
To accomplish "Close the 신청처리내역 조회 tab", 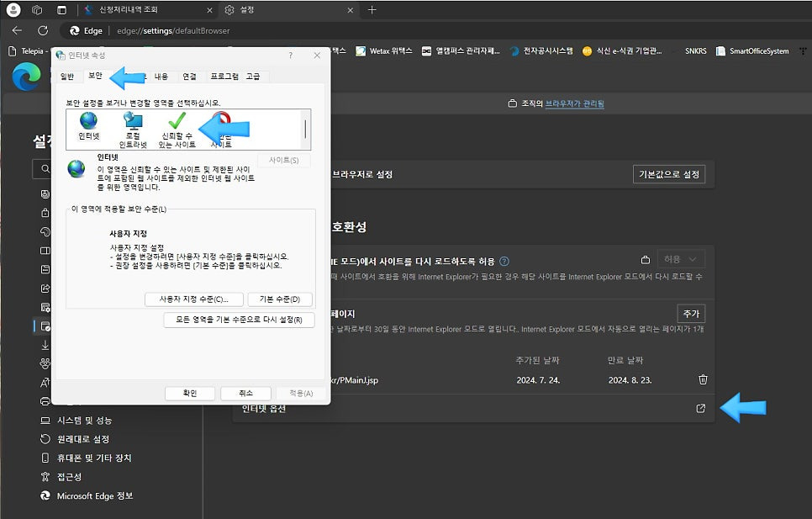I will (x=209, y=10).
